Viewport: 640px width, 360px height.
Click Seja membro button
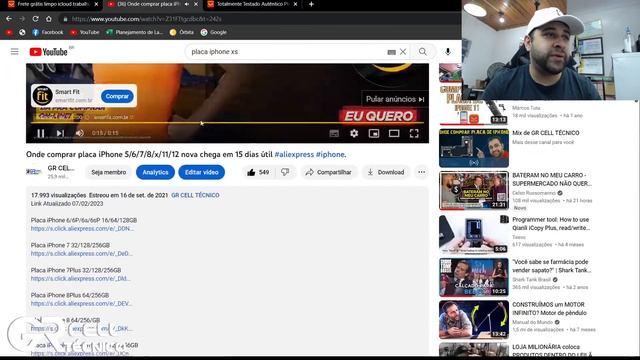point(109,172)
